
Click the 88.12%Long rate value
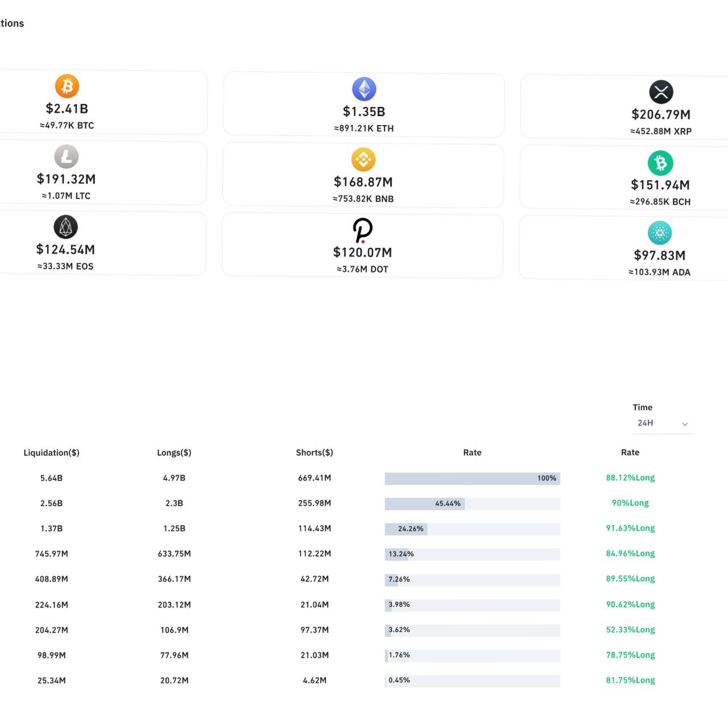(630, 478)
